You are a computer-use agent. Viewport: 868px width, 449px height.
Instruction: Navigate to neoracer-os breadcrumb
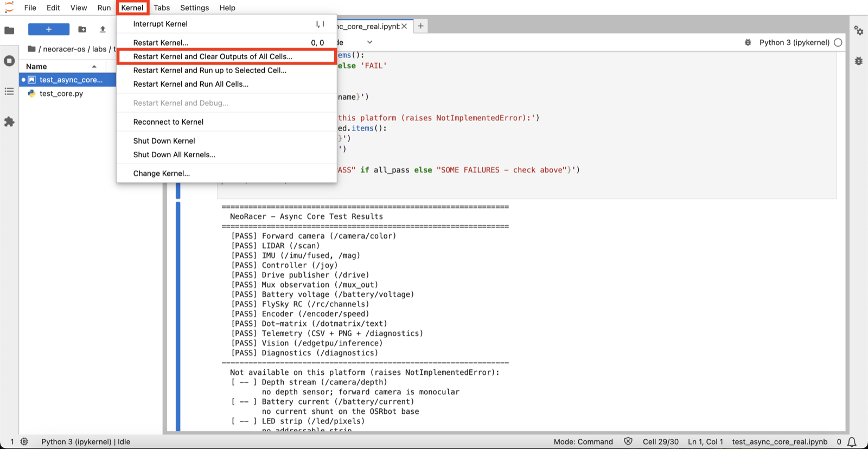[x=64, y=49]
